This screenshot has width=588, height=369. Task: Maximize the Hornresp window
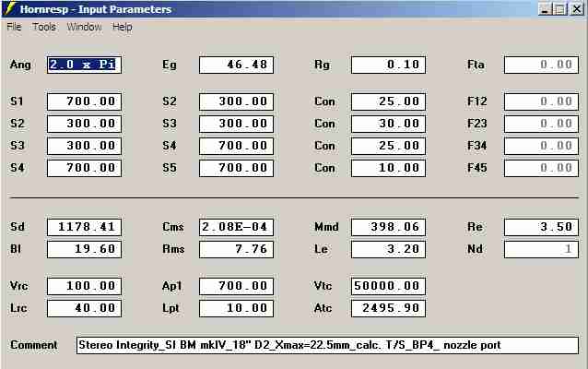[559, 8]
